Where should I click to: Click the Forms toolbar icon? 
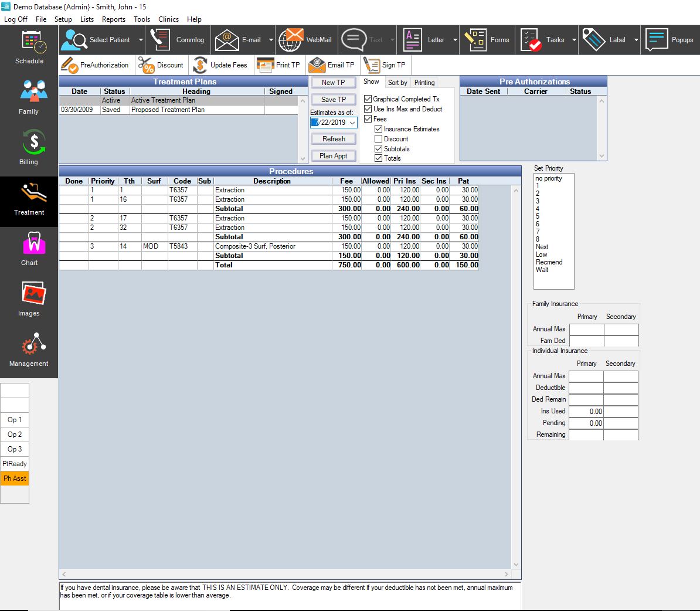tap(487, 39)
